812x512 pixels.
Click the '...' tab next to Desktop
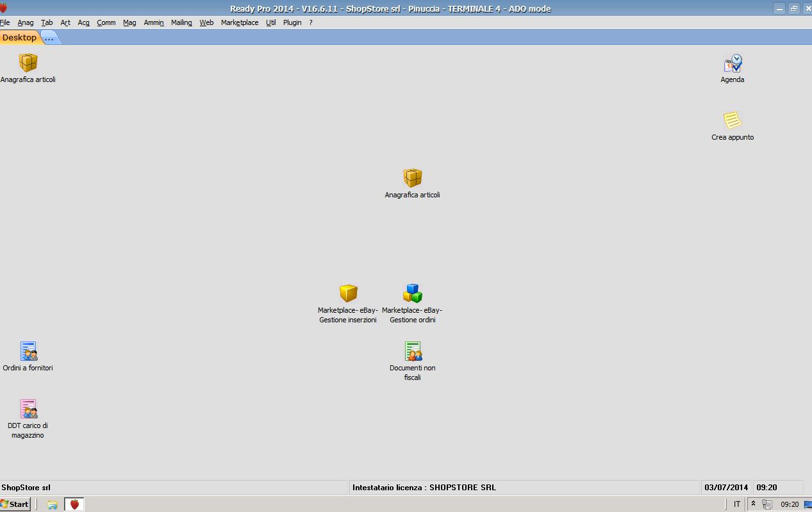point(50,38)
